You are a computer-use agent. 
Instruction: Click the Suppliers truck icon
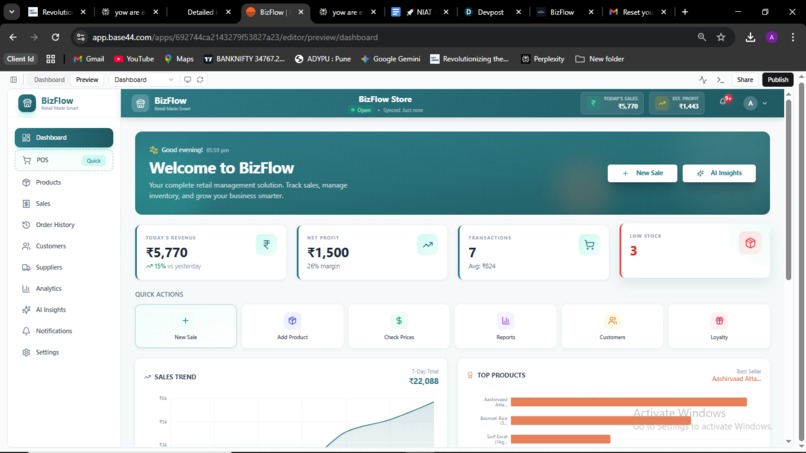pyautogui.click(x=26, y=267)
